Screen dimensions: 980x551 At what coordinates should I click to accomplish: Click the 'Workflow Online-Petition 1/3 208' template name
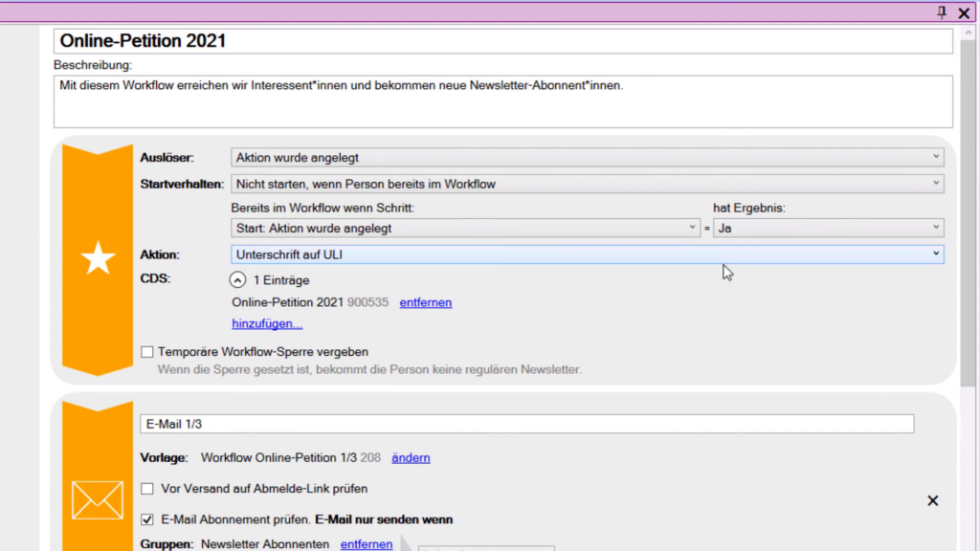coord(291,458)
